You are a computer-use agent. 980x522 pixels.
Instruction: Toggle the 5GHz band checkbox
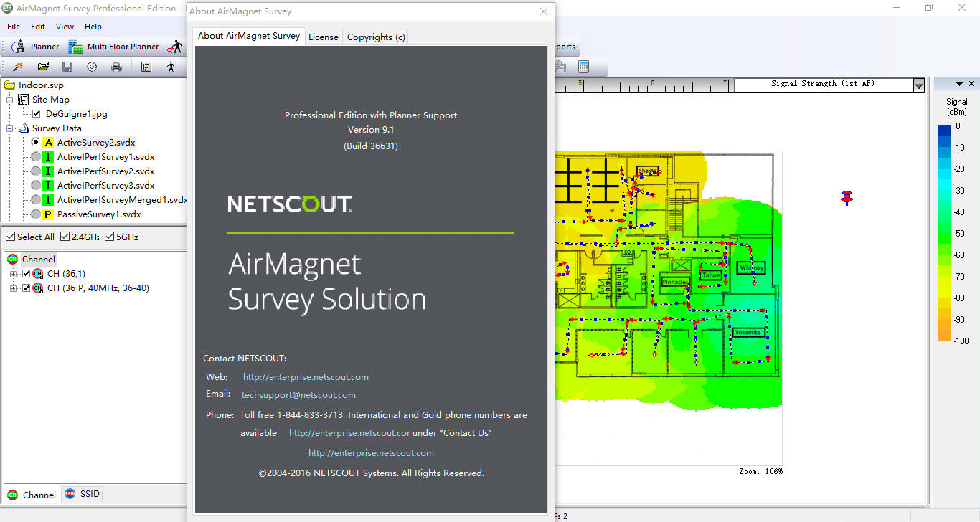click(x=109, y=237)
